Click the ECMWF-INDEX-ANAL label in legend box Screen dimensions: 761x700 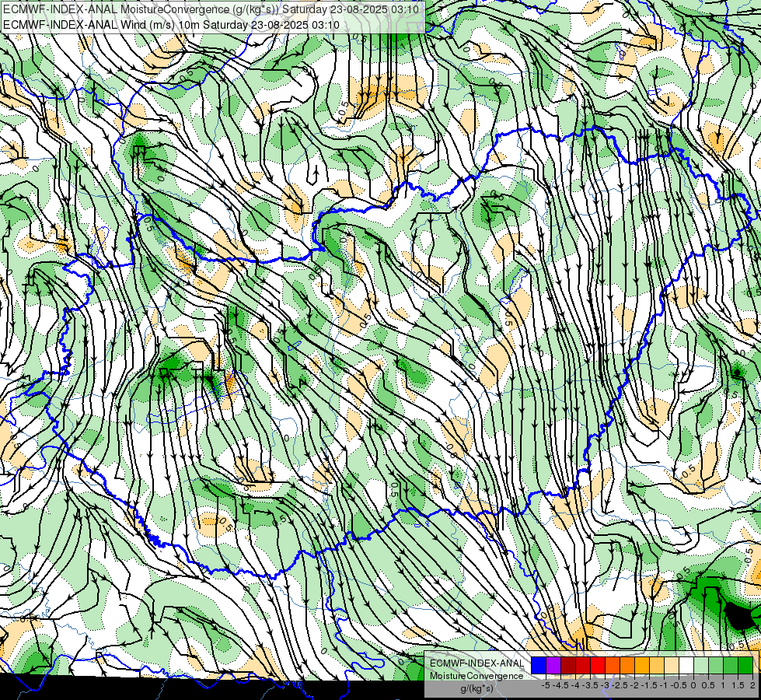pos(476,663)
